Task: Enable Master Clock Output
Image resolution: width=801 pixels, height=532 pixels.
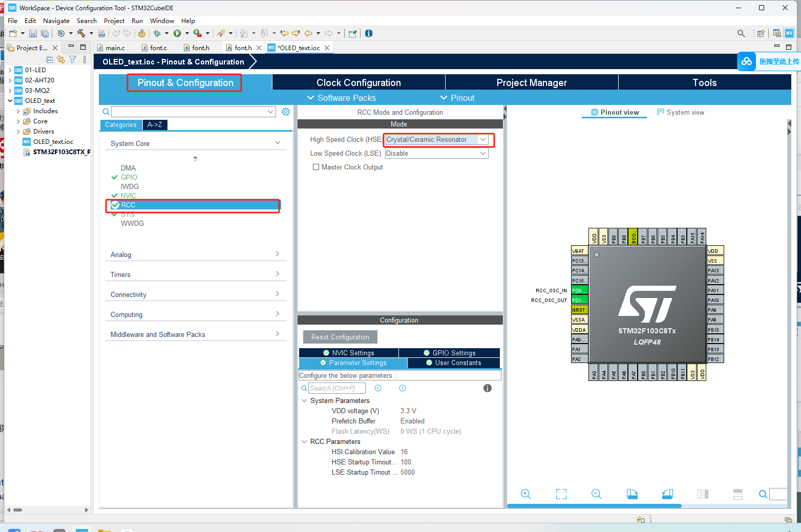Action: (x=316, y=167)
